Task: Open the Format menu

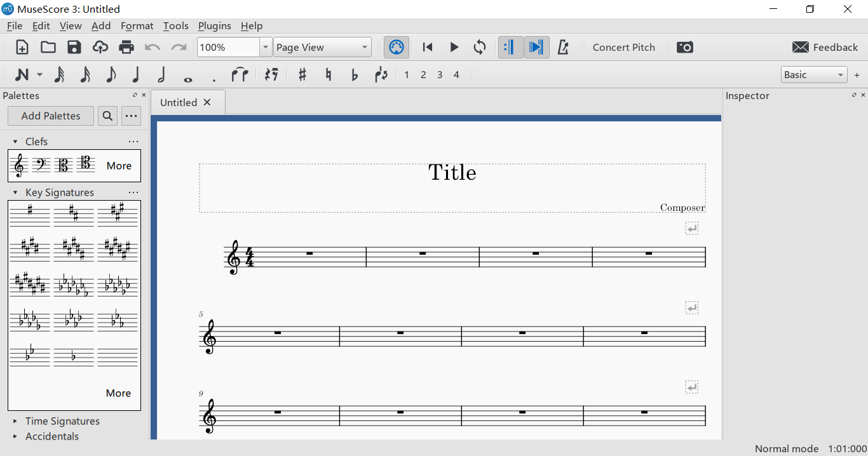Action: click(x=137, y=26)
